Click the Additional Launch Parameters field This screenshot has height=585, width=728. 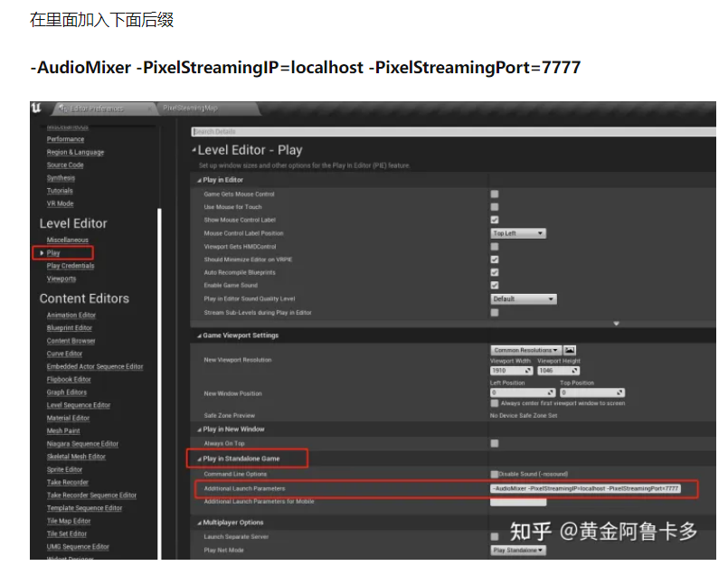coord(586,489)
